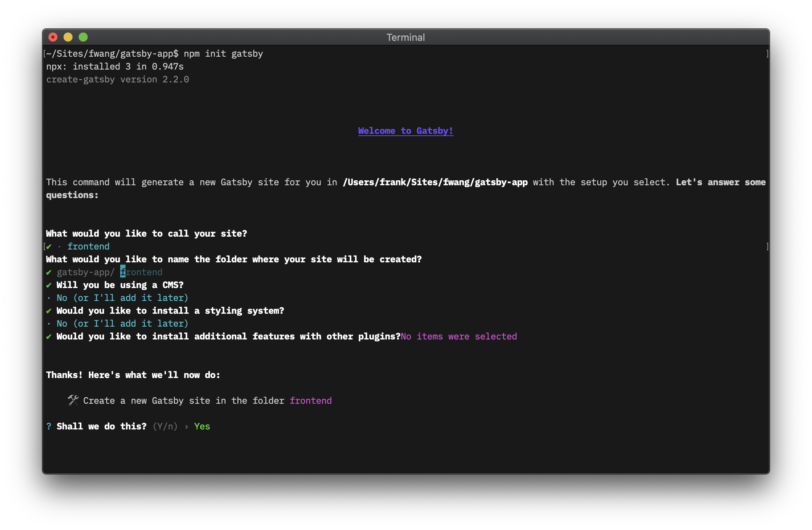Click the 'gatsby-app/' folder prefix
This screenshot has height=530, width=812.
tap(86, 272)
